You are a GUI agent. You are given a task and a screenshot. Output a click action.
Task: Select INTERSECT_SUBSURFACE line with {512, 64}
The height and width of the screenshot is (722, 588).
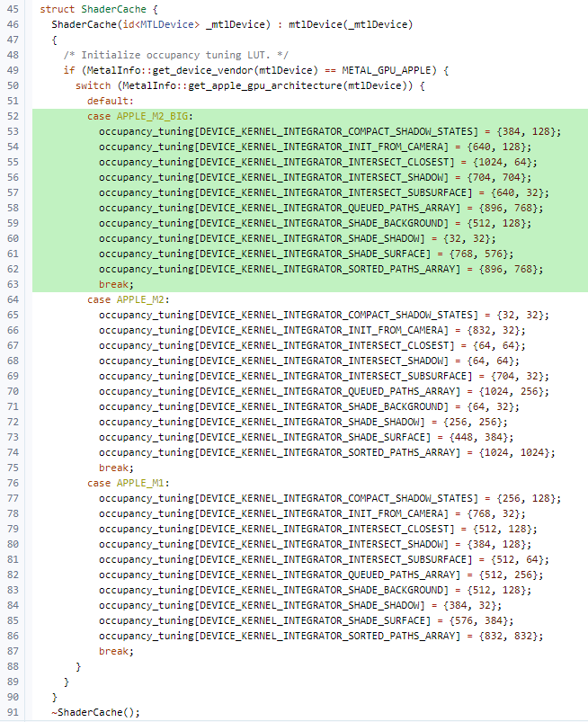click(325, 559)
